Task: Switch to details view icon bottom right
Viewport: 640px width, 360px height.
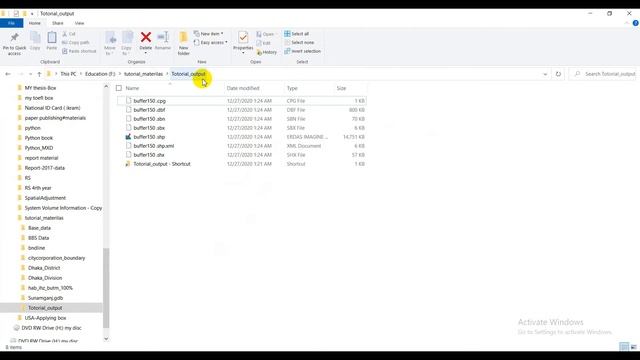Action: coord(624,347)
